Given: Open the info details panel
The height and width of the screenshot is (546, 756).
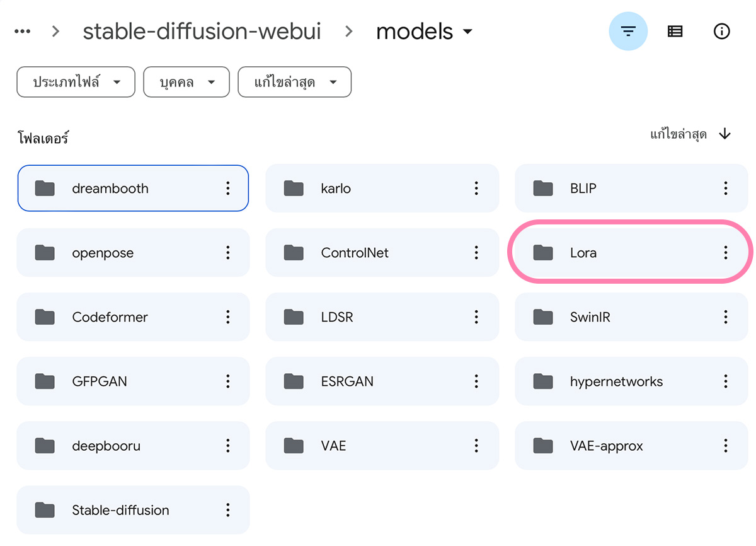Looking at the screenshot, I should (x=721, y=31).
